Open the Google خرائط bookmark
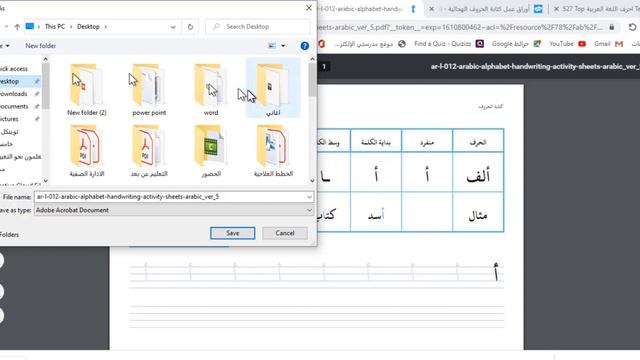Viewport: 640px width, 360px height. (x=516, y=44)
